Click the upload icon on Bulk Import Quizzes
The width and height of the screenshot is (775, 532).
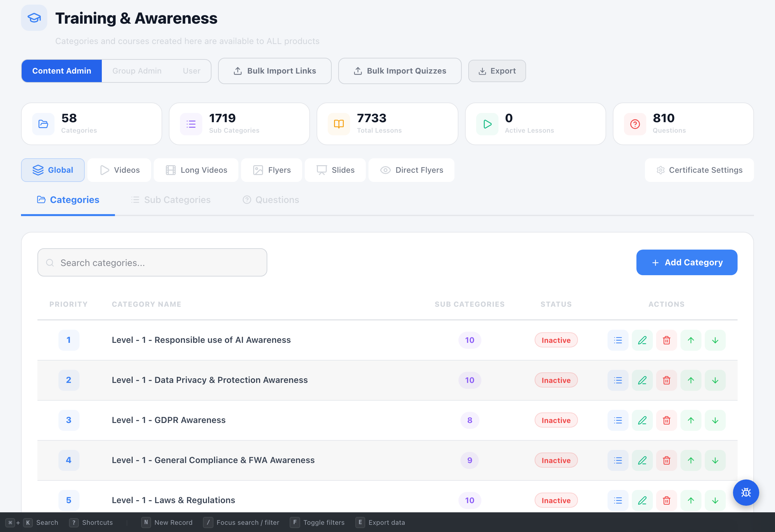click(358, 71)
